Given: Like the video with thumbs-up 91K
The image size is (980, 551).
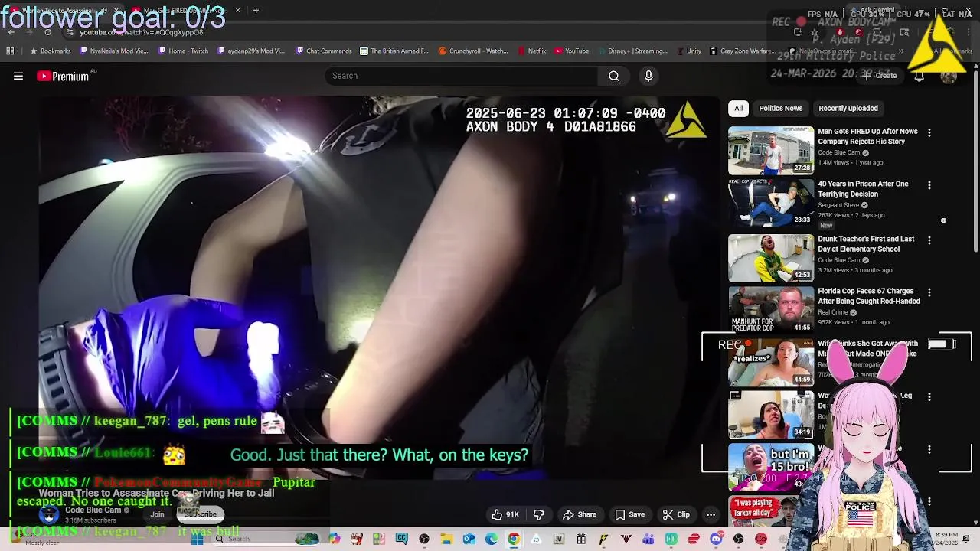Looking at the screenshot, I should 505,514.
